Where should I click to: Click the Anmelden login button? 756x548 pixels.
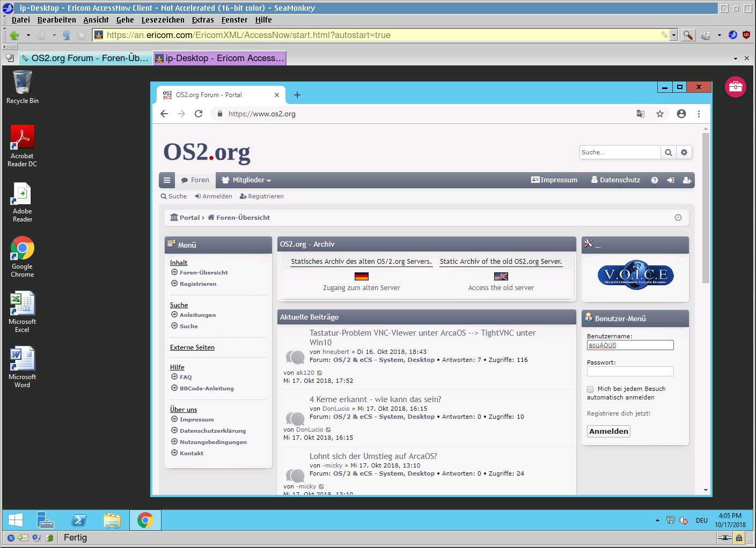[608, 432]
